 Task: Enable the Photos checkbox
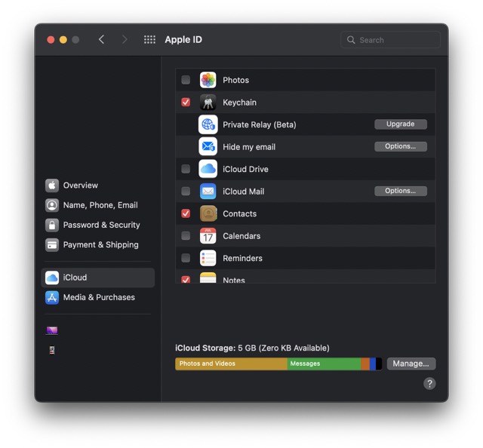click(x=186, y=80)
